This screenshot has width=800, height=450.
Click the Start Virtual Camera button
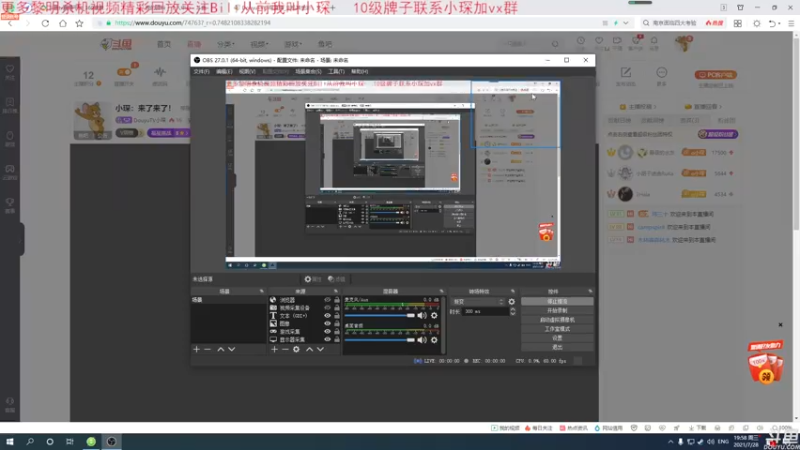[x=557, y=320]
